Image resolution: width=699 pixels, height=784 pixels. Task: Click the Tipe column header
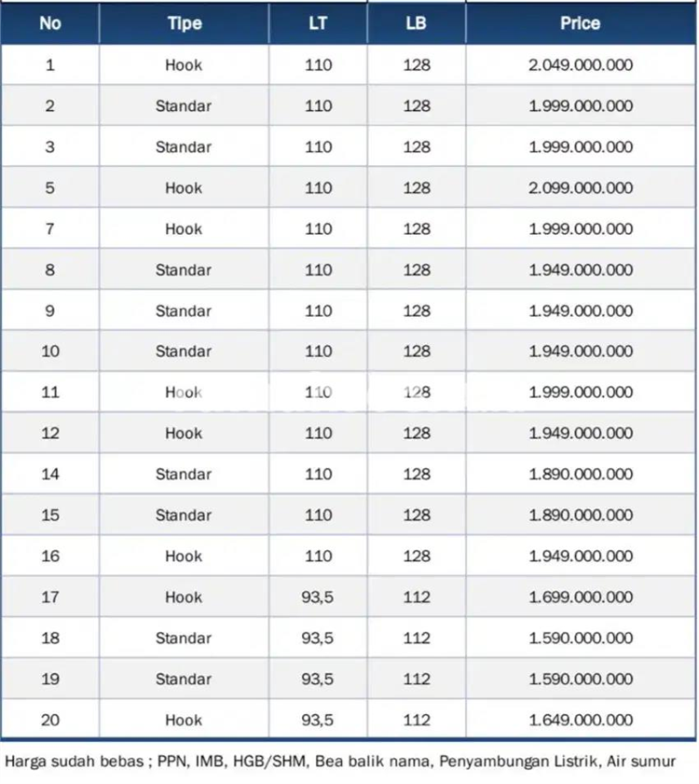point(184,23)
